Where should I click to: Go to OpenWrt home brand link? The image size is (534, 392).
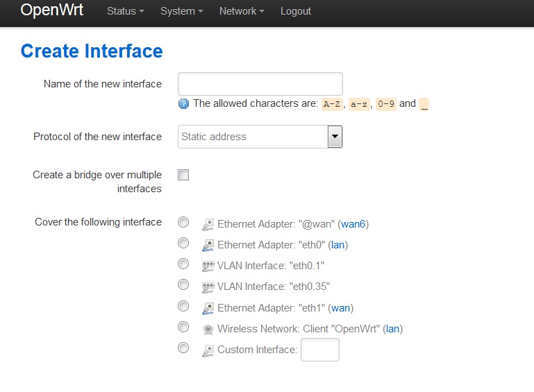(52, 10)
